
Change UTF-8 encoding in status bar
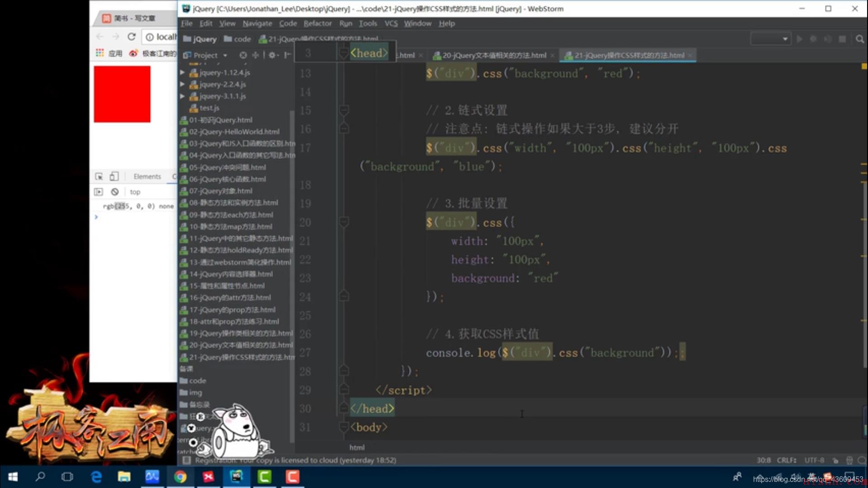814,460
